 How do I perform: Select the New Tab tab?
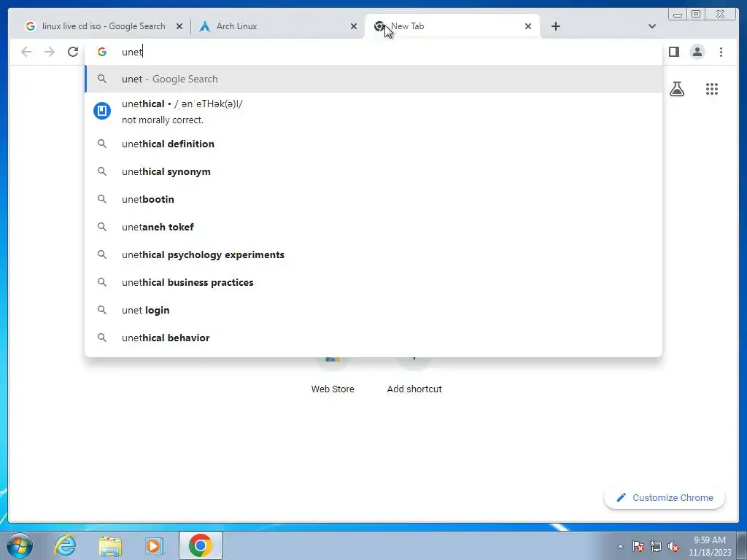pyautogui.click(x=452, y=26)
